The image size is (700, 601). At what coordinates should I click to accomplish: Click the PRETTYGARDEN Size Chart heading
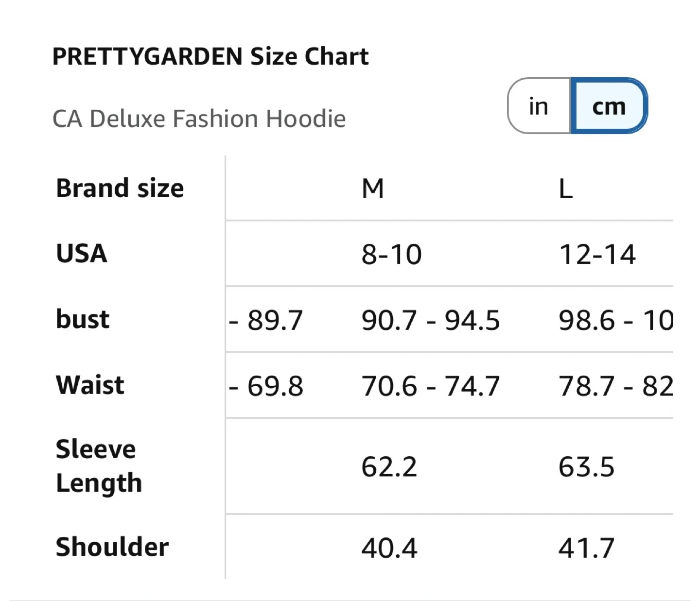[210, 56]
